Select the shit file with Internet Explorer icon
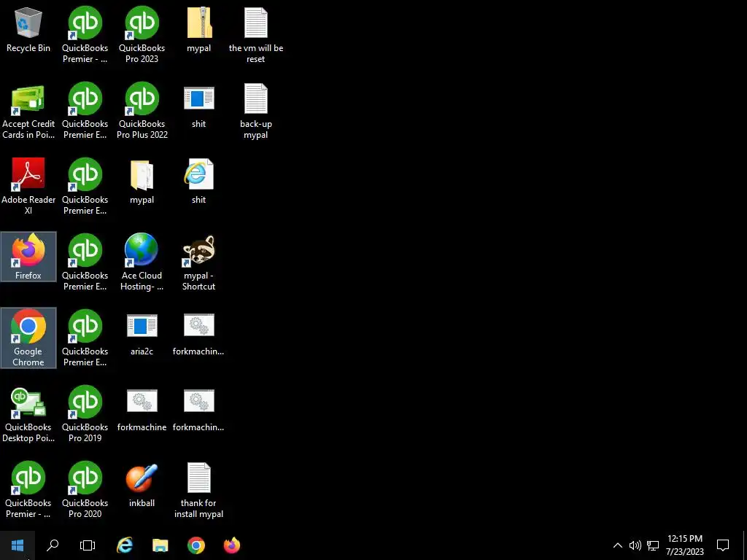Screen dimensions: 747x560 pyautogui.click(x=198, y=182)
